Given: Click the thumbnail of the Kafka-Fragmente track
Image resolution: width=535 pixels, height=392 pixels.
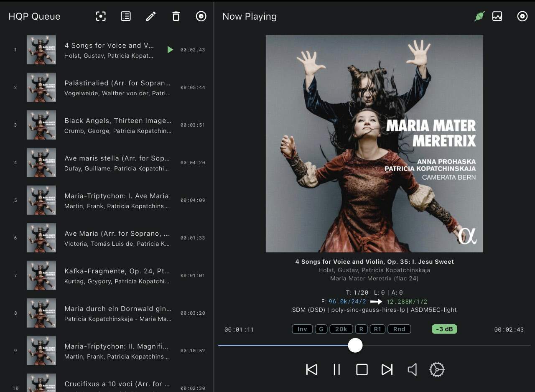Looking at the screenshot, I should coord(41,275).
